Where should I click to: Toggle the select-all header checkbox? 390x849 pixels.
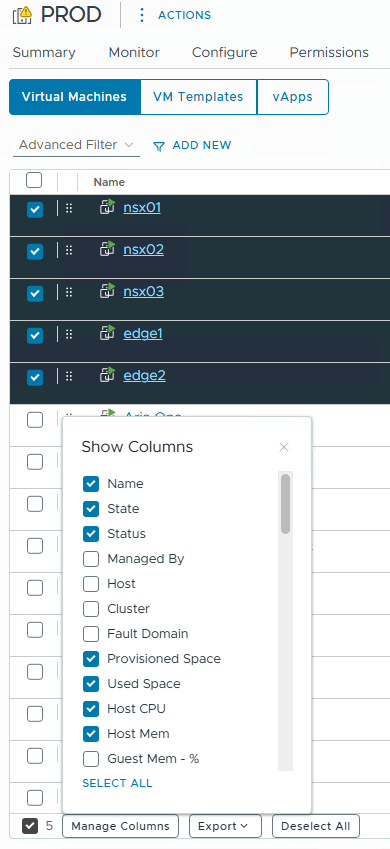[34, 180]
